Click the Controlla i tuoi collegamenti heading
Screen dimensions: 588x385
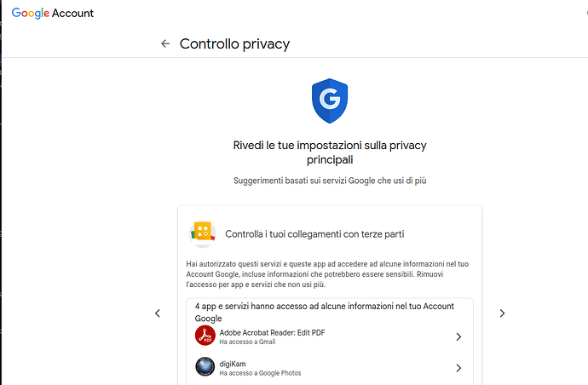[x=314, y=234]
